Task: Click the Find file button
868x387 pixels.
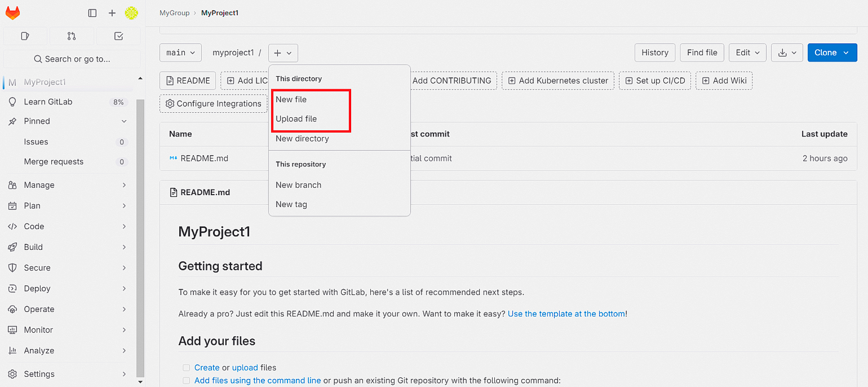Action: pos(702,53)
